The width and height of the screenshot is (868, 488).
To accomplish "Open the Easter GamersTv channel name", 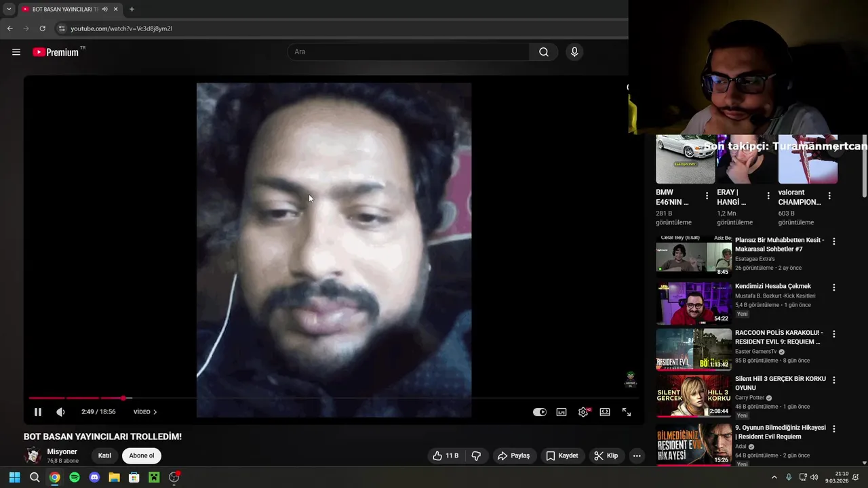I will [756, 352].
